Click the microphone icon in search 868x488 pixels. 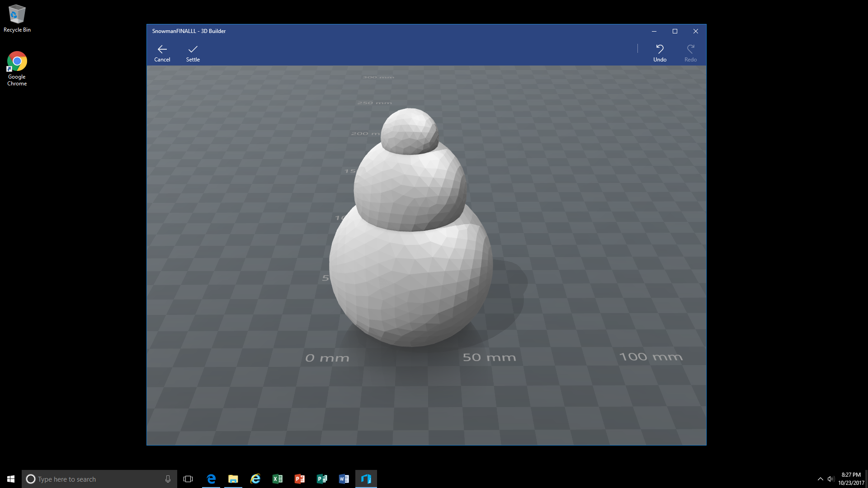(168, 479)
